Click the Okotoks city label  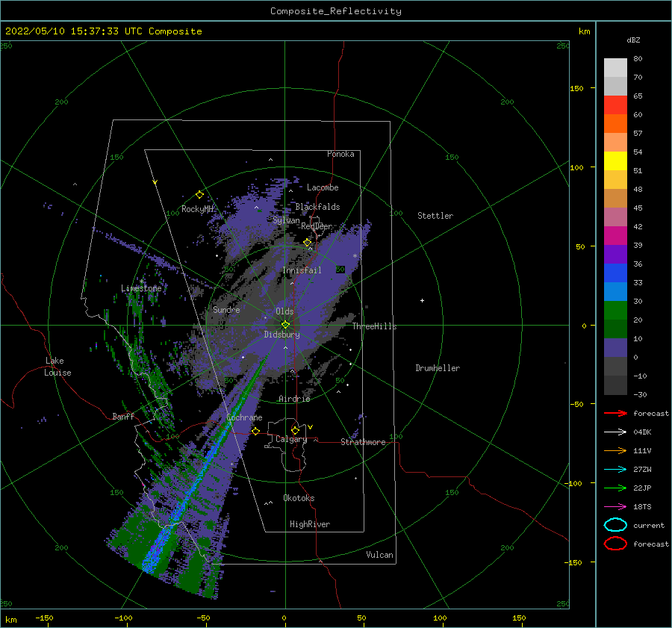pos(299,497)
